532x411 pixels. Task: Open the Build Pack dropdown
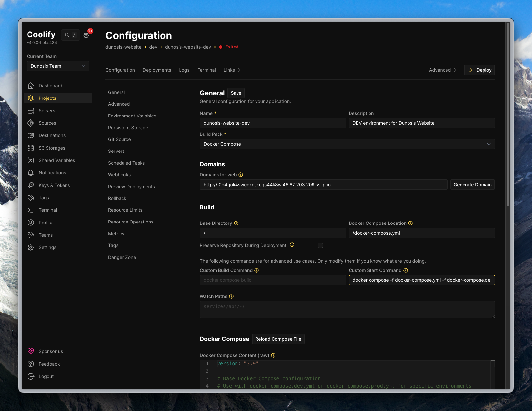click(347, 144)
